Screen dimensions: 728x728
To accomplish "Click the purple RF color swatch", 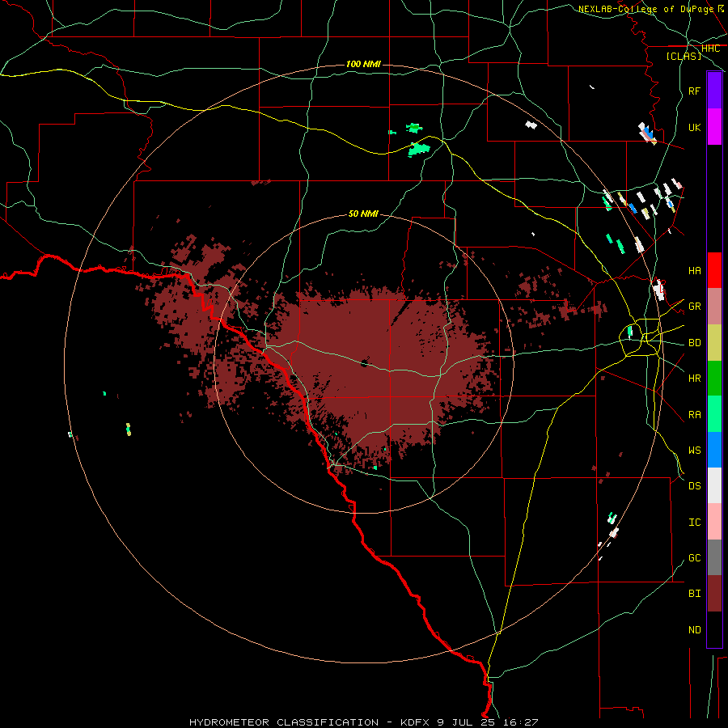I will pyautogui.click(x=714, y=91).
